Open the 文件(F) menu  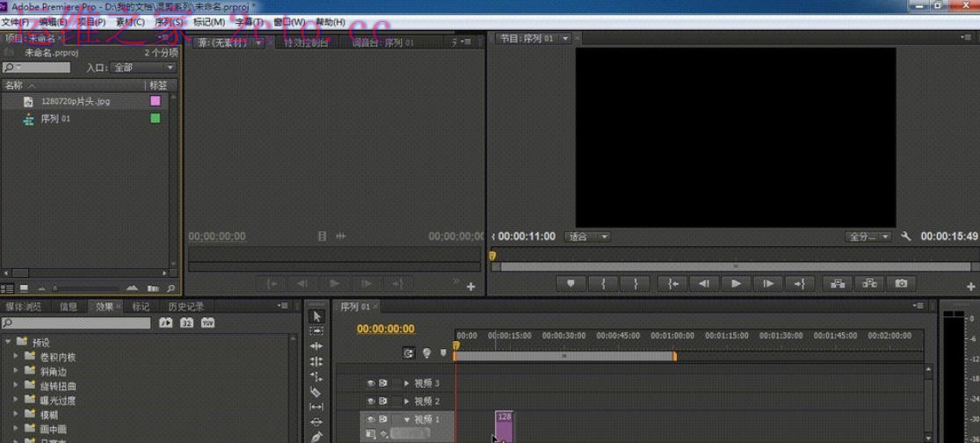15,22
